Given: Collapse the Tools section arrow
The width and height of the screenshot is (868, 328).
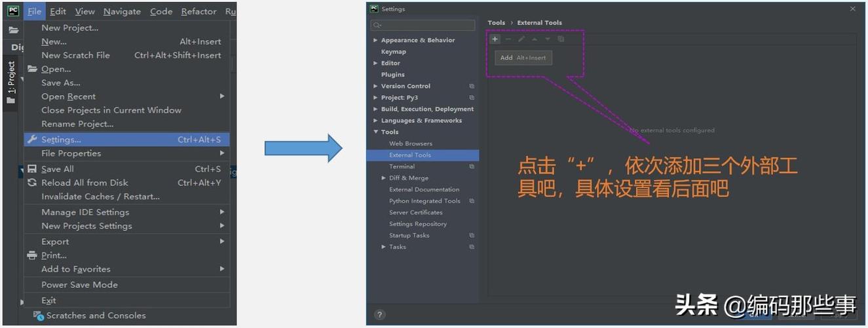Looking at the screenshot, I should pos(375,132).
